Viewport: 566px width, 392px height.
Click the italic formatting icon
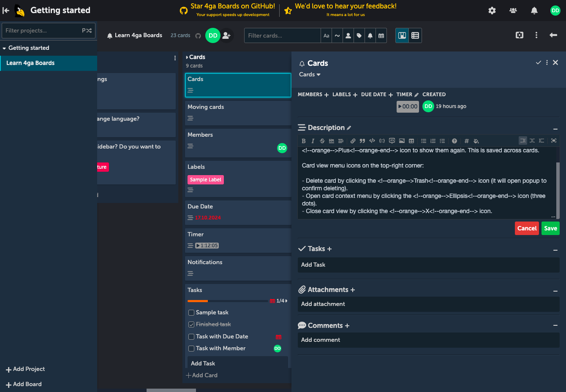click(x=313, y=141)
